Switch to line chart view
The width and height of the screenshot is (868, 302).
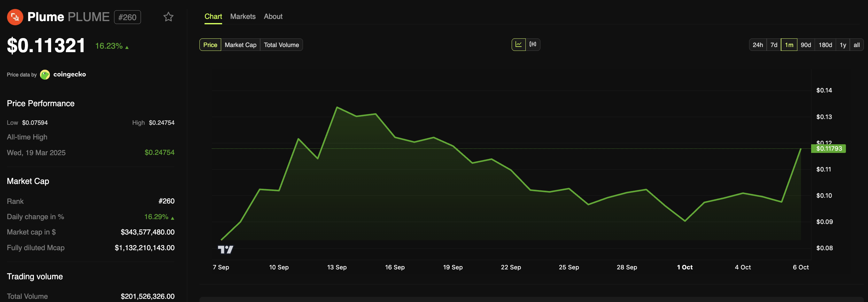[519, 44]
